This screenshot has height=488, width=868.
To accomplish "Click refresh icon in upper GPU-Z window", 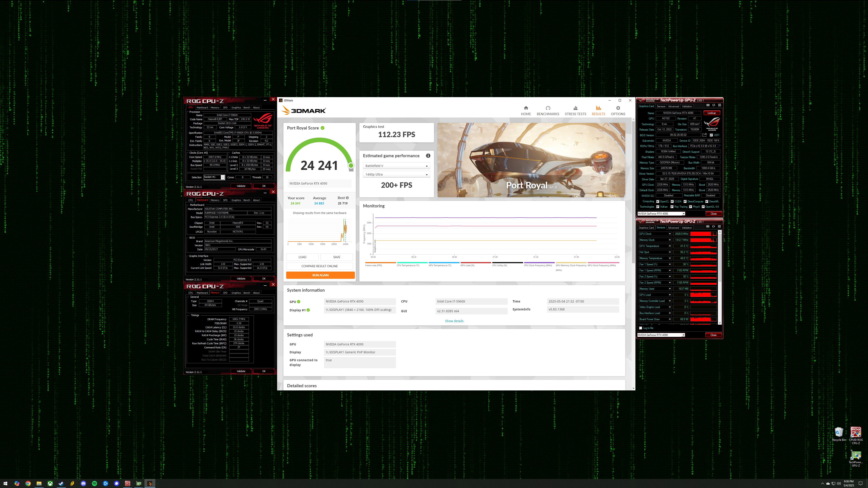I will pos(713,105).
